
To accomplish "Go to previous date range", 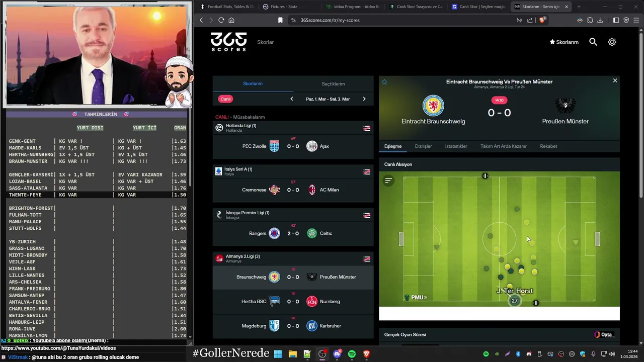I will (292, 99).
